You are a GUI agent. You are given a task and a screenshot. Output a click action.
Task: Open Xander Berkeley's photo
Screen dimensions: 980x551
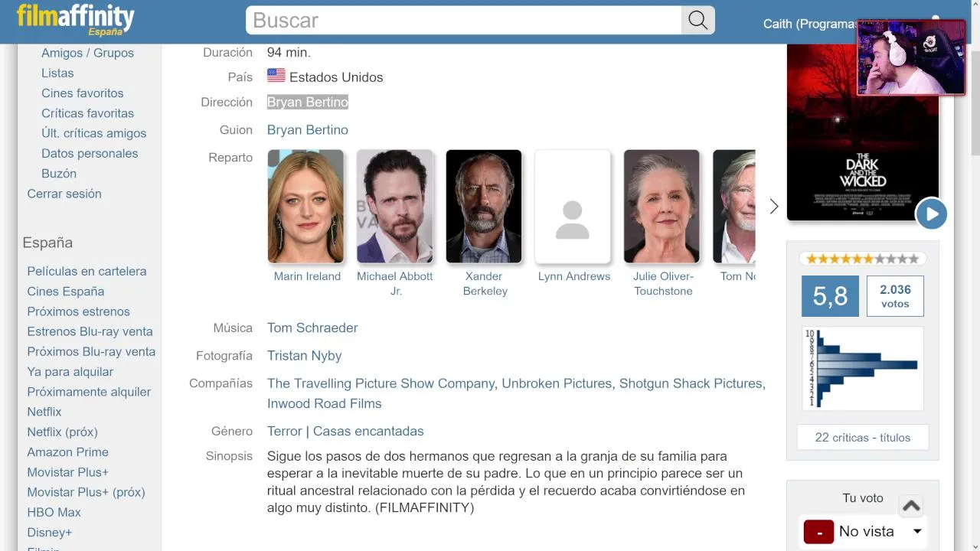tap(484, 207)
